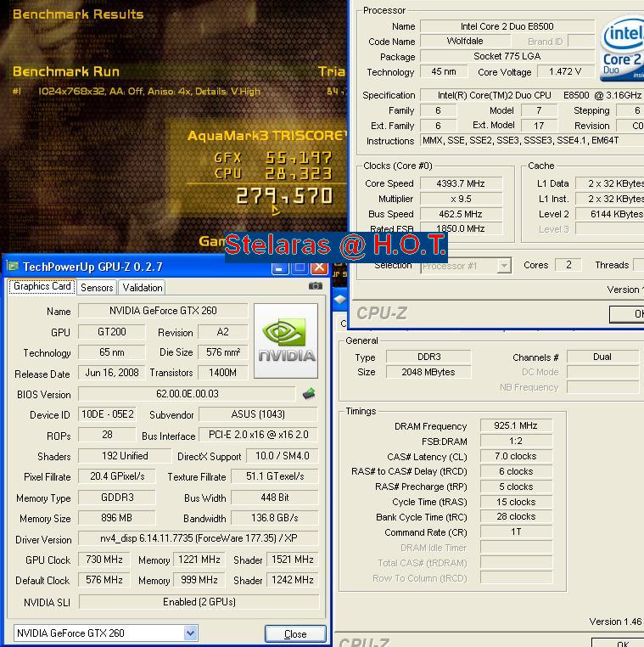The height and width of the screenshot is (647, 644).
Task: Click the Intel Core 2 Duo logo
Action: [622, 48]
